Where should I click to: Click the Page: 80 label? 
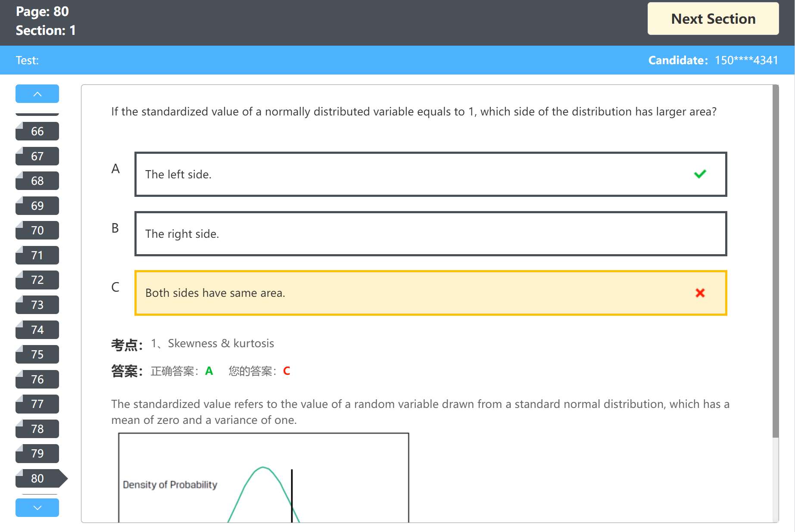click(x=42, y=12)
